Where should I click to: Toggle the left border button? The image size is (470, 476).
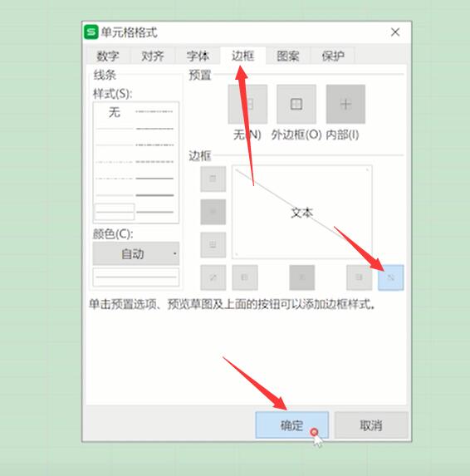point(245,277)
